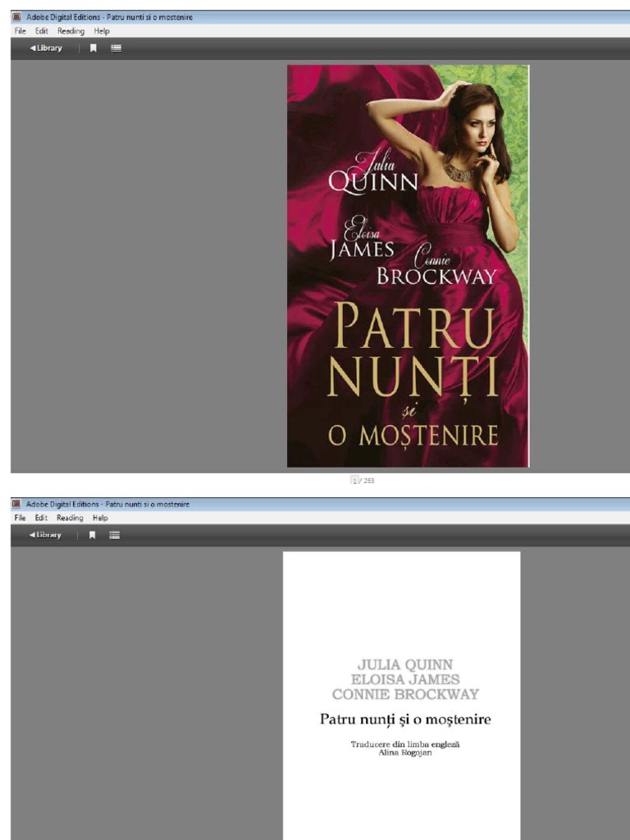Open the Reading menu in the title-page window
This screenshot has width=630, height=840.
pos(71,518)
